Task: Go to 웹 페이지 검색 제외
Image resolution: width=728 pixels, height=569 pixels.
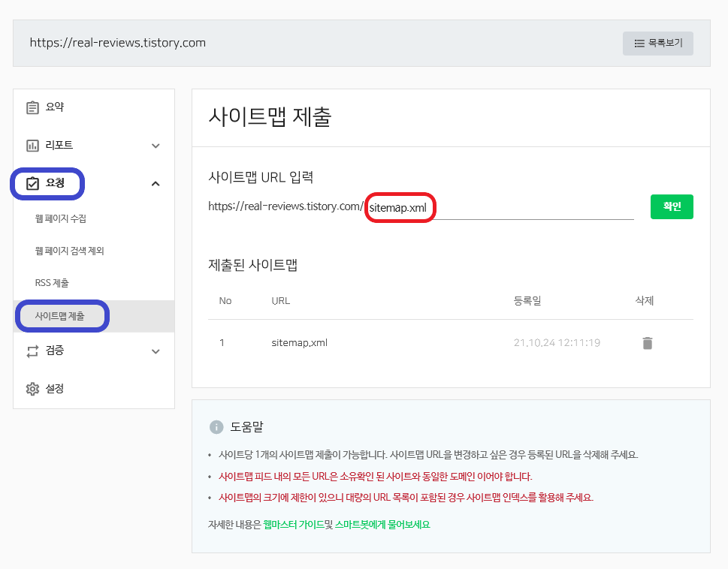Action: pyautogui.click(x=69, y=251)
